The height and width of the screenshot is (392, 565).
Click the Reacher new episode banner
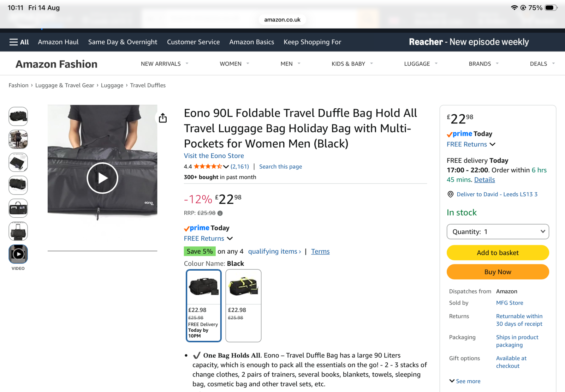469,42
